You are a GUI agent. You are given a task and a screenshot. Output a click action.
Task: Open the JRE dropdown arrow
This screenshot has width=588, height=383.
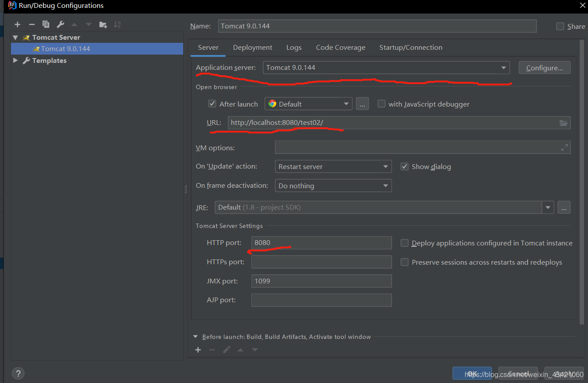tap(548, 207)
